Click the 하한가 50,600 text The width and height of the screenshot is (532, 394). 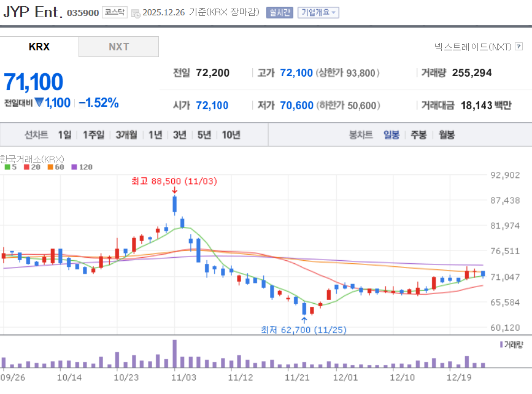(348, 105)
